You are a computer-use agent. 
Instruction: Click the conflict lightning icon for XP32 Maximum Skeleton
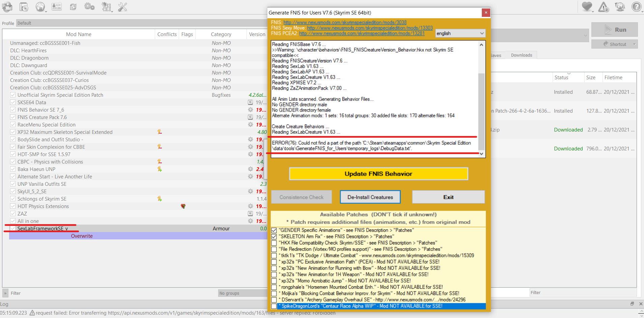159,132
